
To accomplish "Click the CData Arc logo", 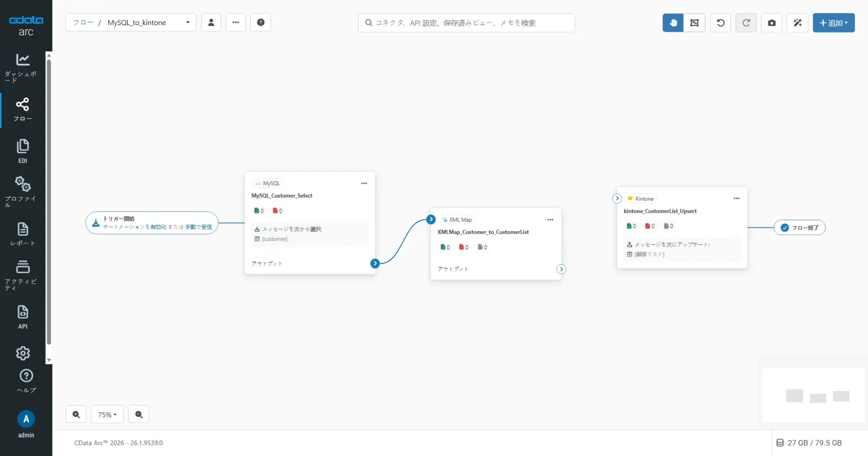I will coord(26,26).
